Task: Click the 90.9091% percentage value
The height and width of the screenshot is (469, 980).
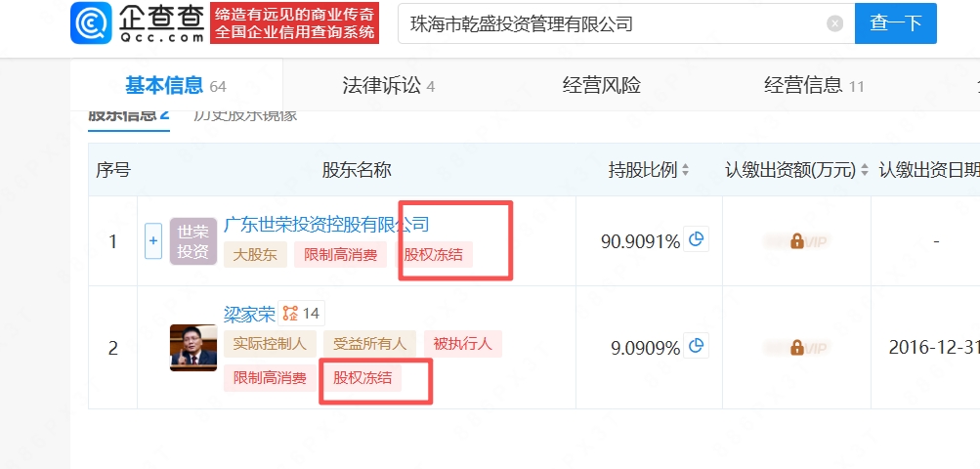Action: pyautogui.click(x=640, y=241)
